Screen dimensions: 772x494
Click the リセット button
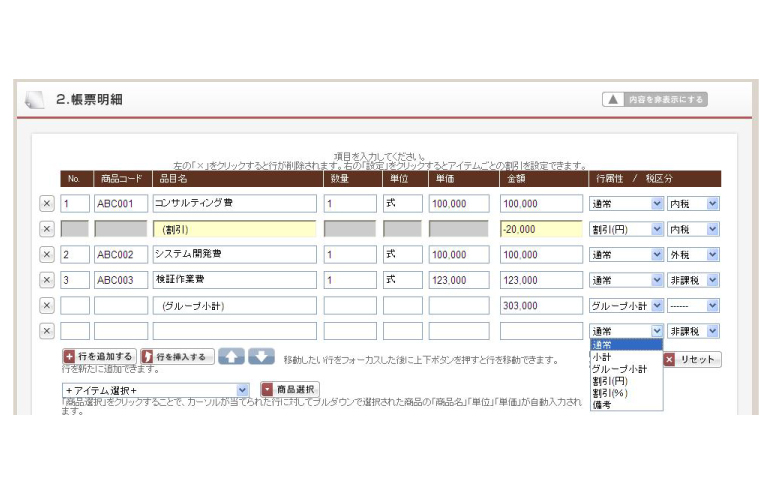coord(692,360)
